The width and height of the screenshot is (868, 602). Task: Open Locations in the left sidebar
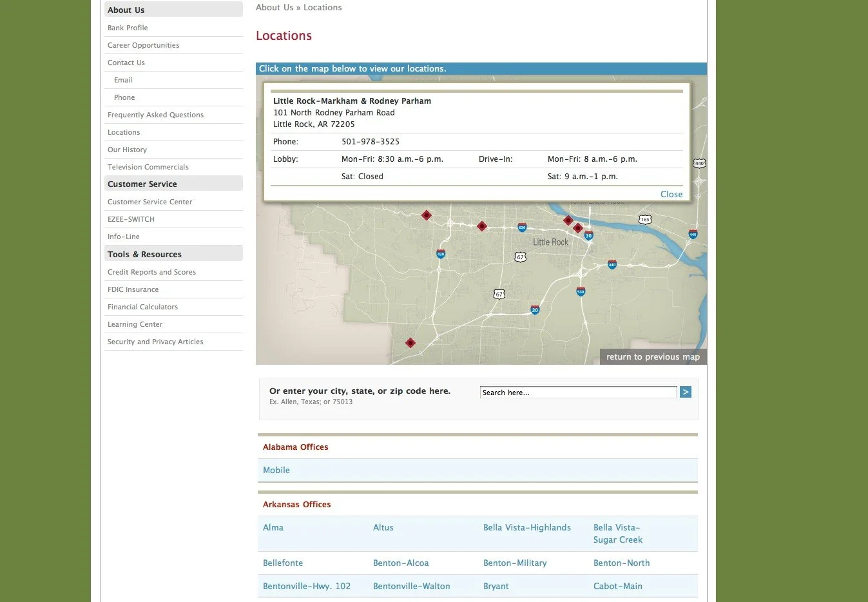pyautogui.click(x=124, y=132)
